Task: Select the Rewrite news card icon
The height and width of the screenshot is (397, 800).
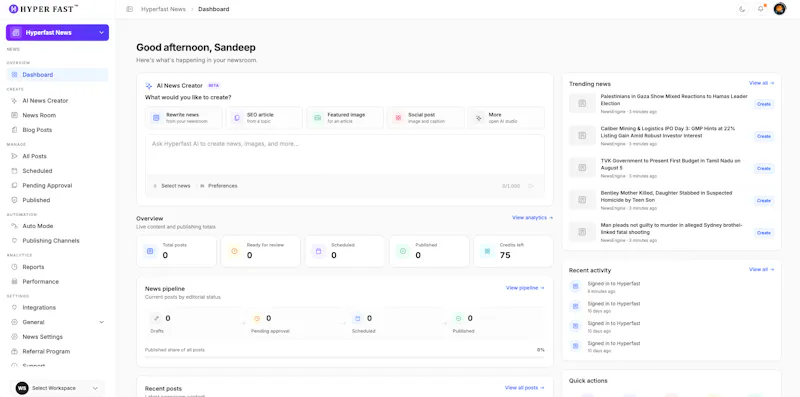Action: (156, 118)
